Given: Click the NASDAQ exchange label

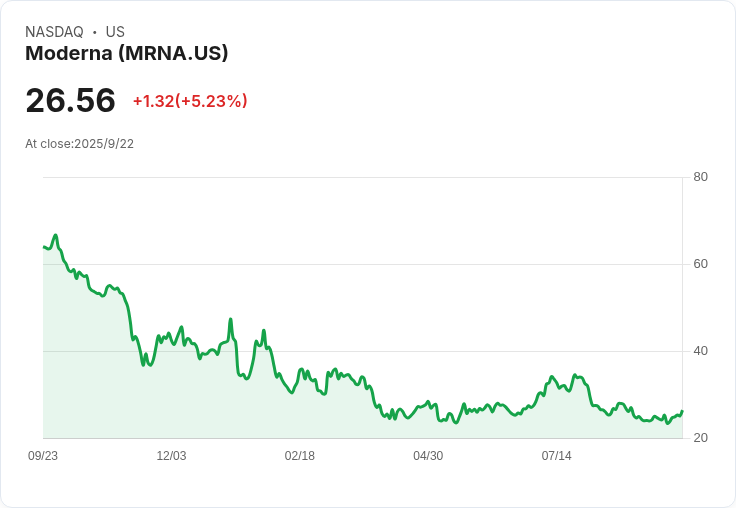Looking at the screenshot, I should [x=54, y=32].
